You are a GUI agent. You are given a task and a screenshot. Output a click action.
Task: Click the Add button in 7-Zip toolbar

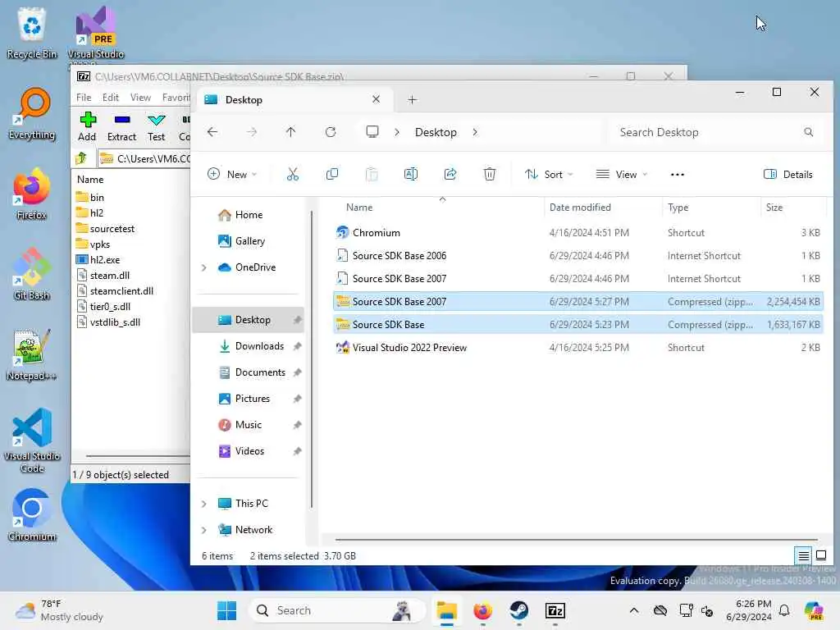87,126
